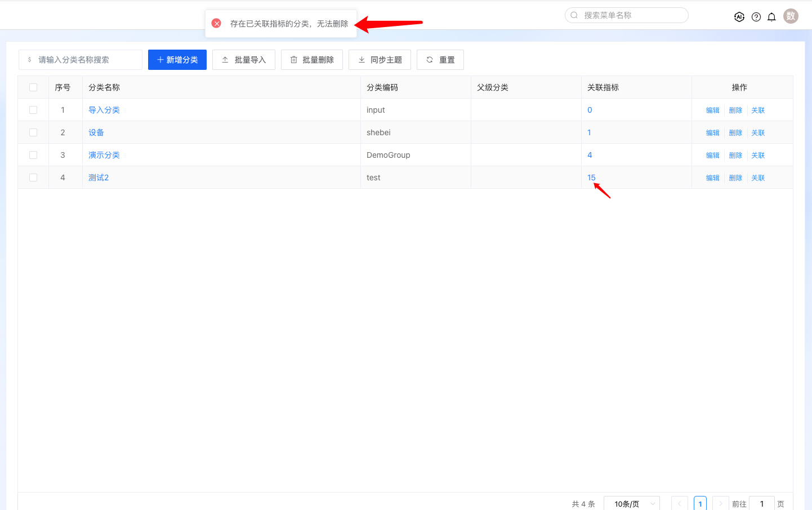Select the checkbox for row 测试2

(x=33, y=178)
